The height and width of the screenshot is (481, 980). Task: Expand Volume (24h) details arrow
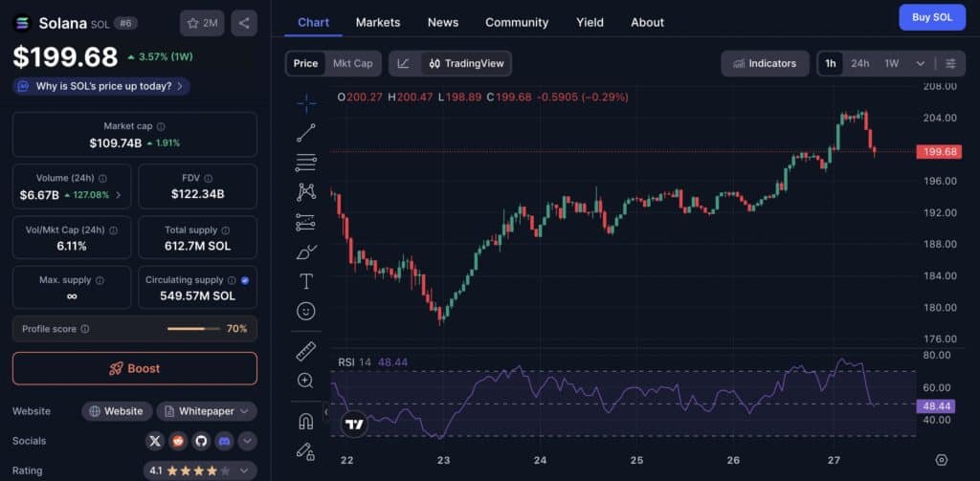pos(118,195)
